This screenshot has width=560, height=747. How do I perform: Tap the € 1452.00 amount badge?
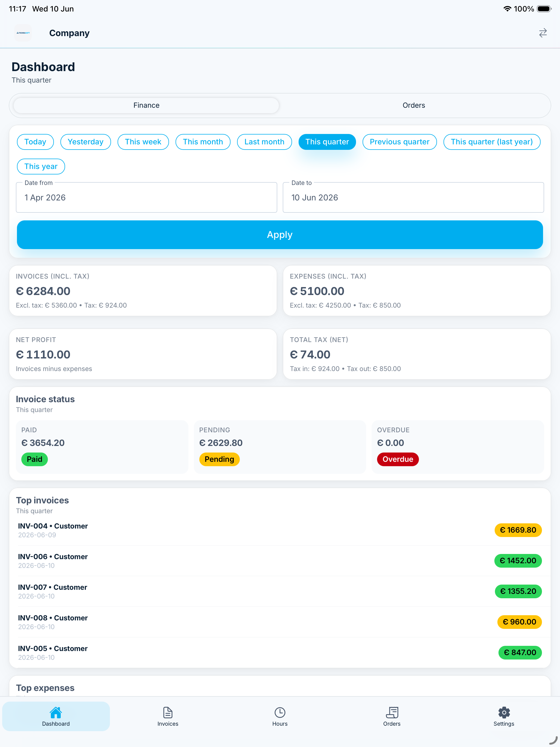click(518, 561)
